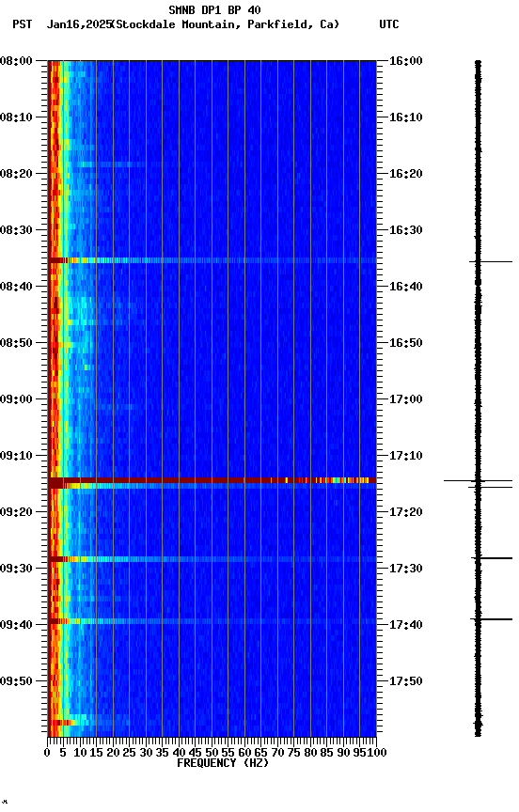
Task: Click the 15 Hz frequency axis label
Action: click(96, 753)
